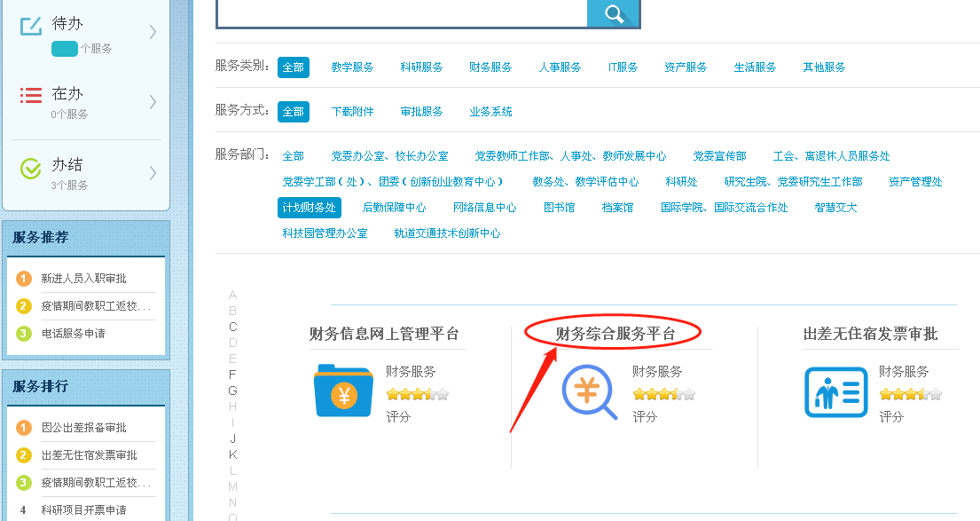Open the 财务综合服务平台 title
This screenshot has width=980, height=521.
tap(615, 334)
